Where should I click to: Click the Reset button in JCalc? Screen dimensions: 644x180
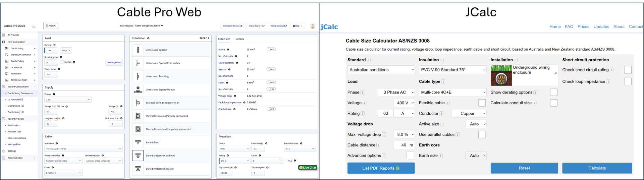(x=524, y=168)
